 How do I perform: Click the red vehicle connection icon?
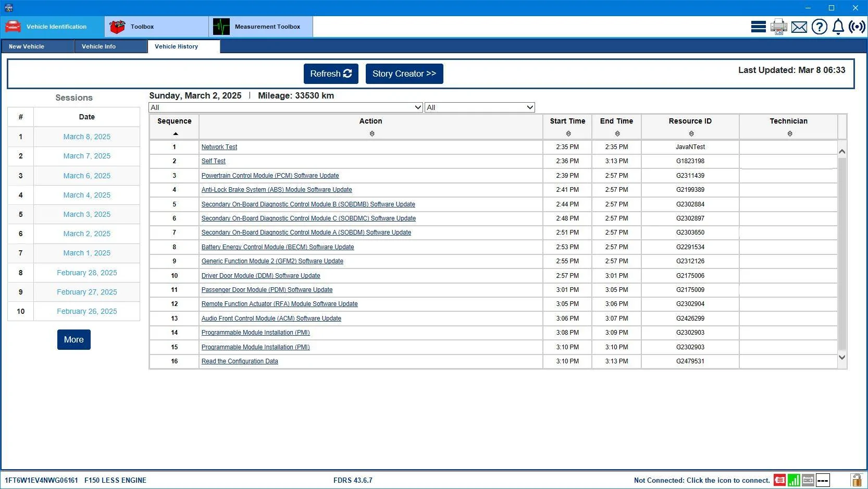click(779, 480)
